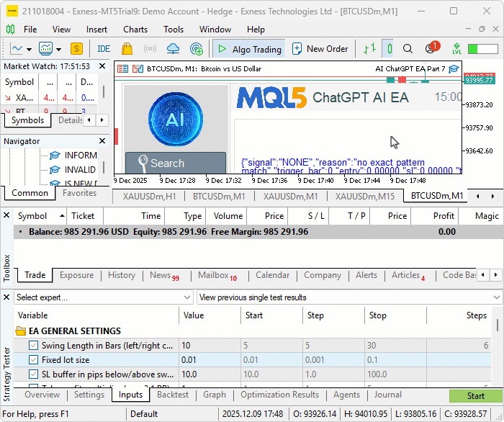504x422 pixels.
Task: Click the chart indicators toolbar icon
Action: [45, 49]
